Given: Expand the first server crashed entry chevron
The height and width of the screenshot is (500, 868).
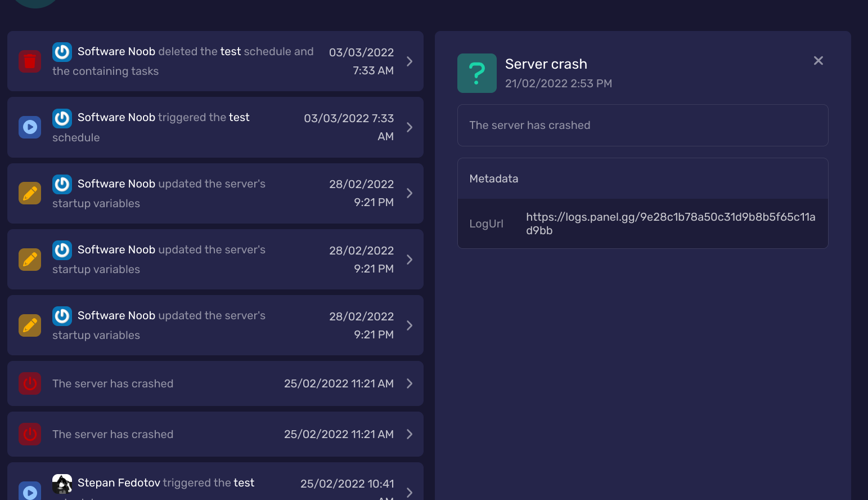Looking at the screenshot, I should coord(410,383).
